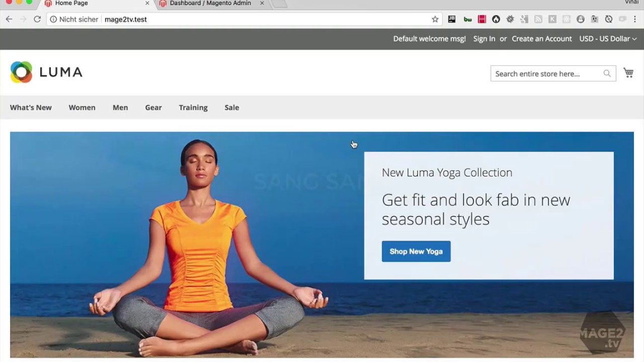
Task: Click the circular person avatar extension icon
Action: 581,19
